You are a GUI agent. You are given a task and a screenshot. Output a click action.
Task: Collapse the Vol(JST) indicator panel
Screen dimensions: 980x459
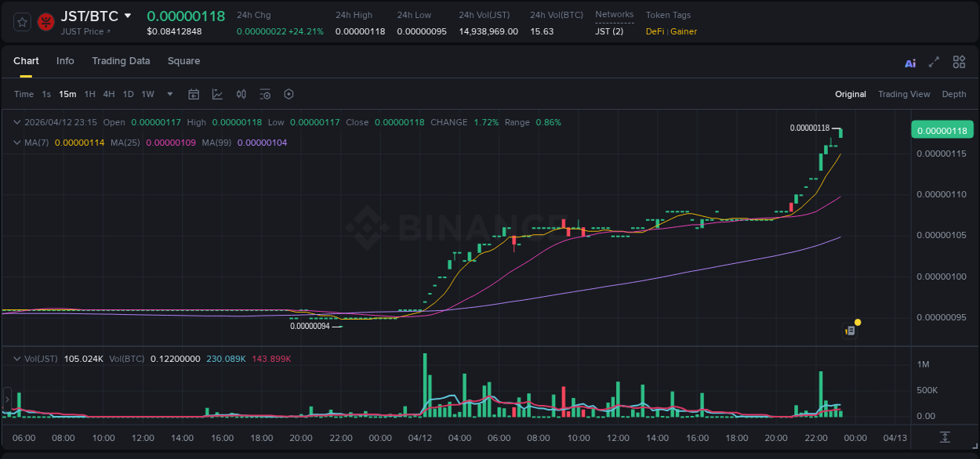[16, 358]
